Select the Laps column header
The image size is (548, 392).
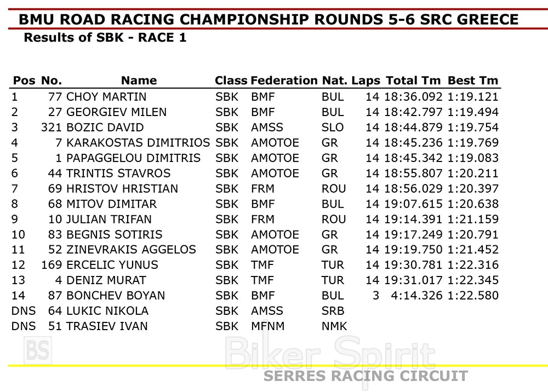(x=366, y=80)
